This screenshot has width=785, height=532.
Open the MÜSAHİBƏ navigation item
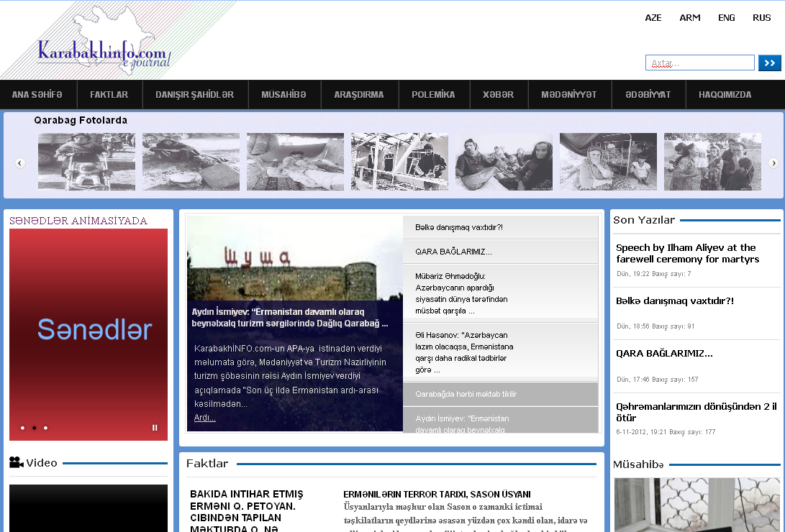point(283,95)
